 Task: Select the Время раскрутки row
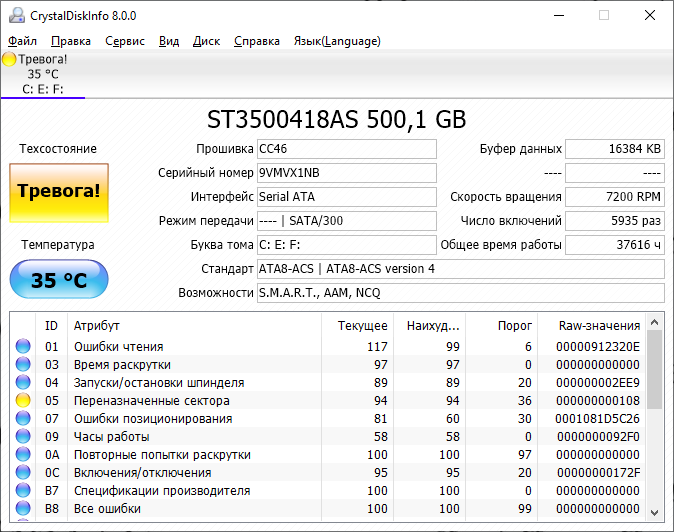(x=328, y=364)
